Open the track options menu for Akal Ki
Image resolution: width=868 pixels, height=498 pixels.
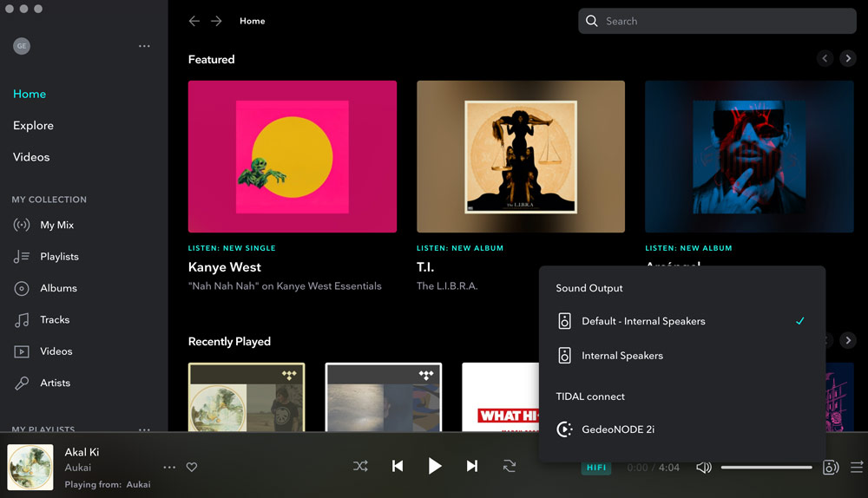(x=169, y=468)
